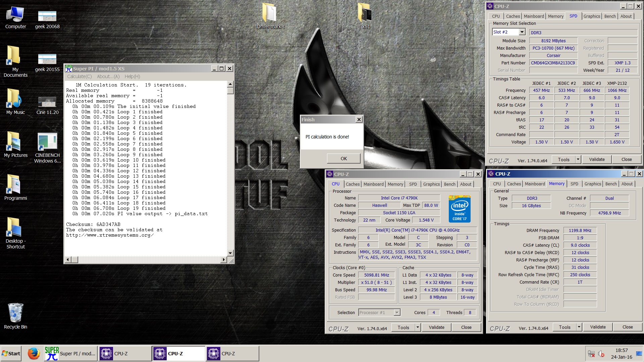
Task: Click OK in the Finish dialog
Action: coord(344,159)
